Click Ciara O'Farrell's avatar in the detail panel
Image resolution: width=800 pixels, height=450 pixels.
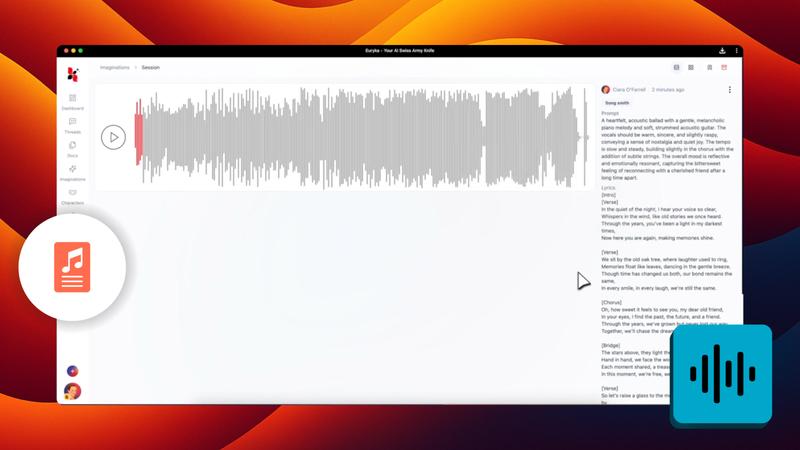pyautogui.click(x=606, y=90)
